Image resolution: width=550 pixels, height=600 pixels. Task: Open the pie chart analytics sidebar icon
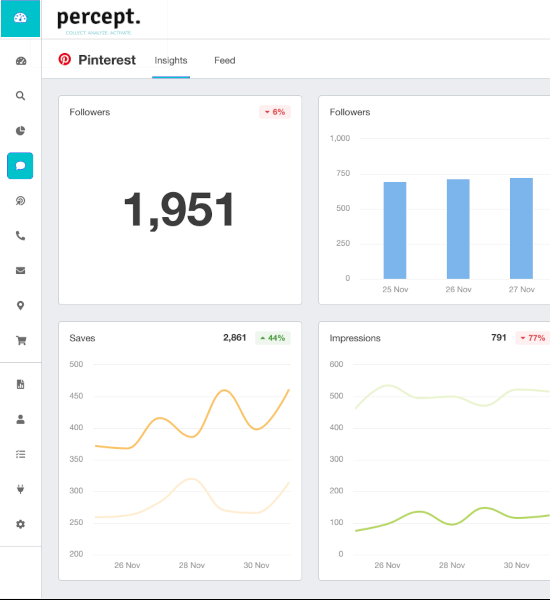[21, 131]
